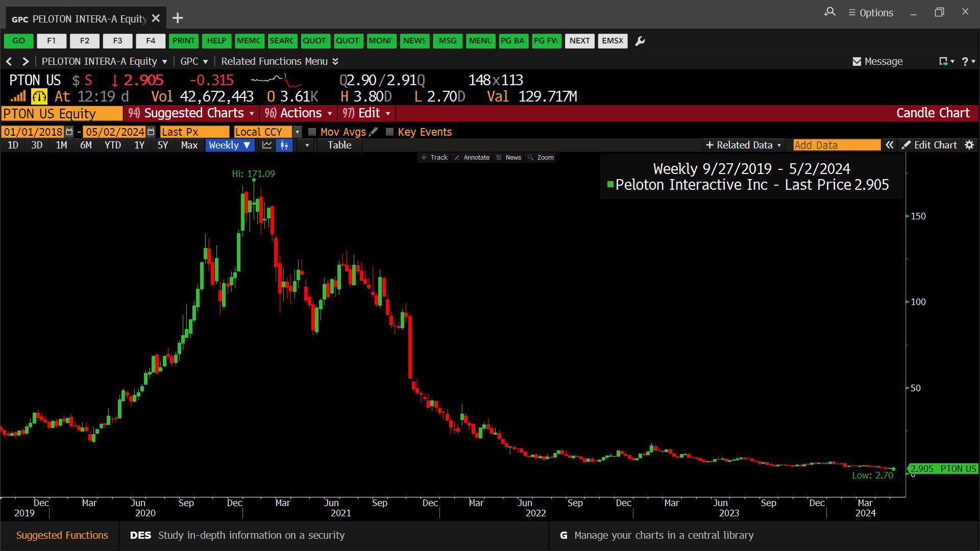Activate the Track crosshair tool

click(434, 158)
